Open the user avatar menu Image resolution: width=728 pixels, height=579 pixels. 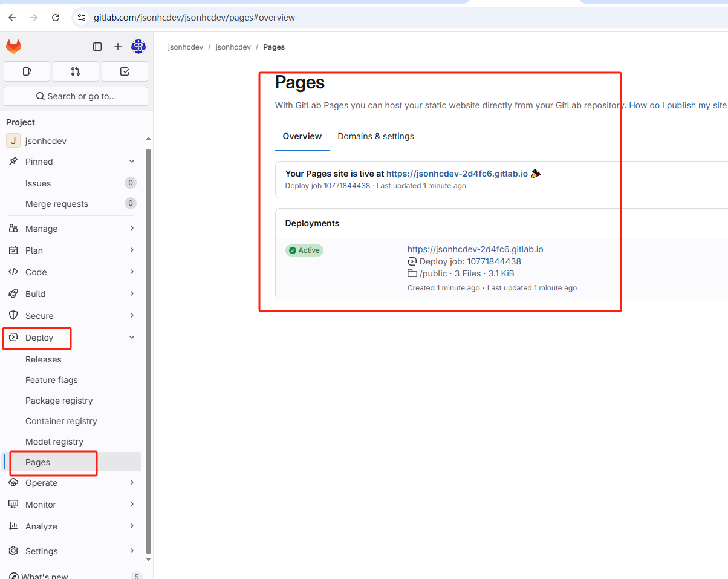(x=138, y=47)
